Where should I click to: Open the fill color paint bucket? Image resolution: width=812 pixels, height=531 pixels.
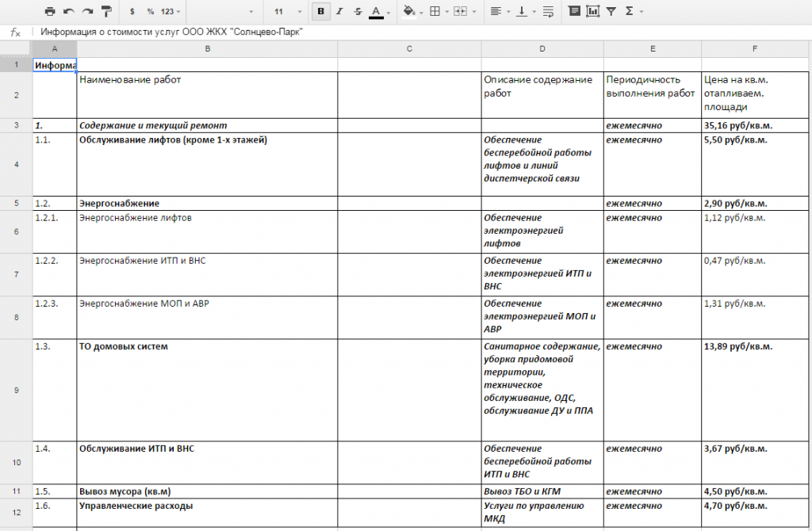pyautogui.click(x=409, y=11)
